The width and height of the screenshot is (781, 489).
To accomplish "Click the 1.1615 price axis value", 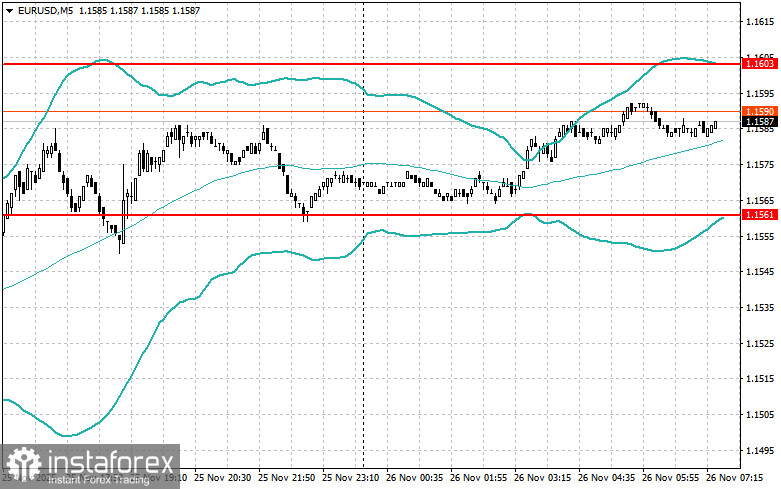I will point(760,22).
